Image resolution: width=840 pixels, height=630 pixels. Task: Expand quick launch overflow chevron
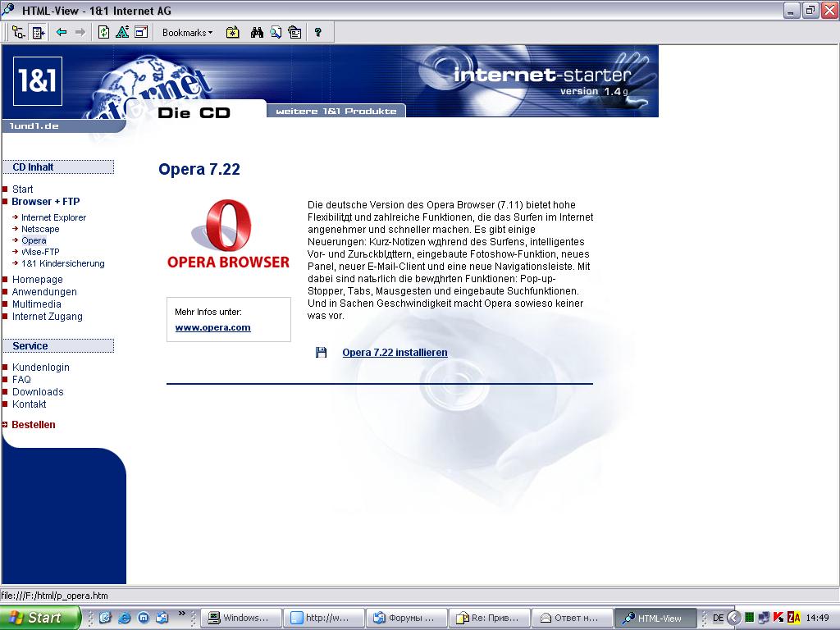[x=181, y=614]
